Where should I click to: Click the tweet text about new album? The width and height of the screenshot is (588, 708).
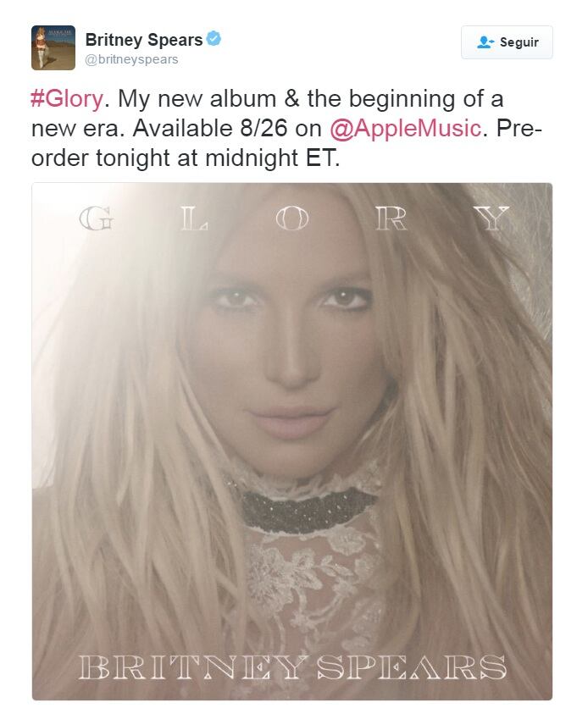(x=286, y=128)
